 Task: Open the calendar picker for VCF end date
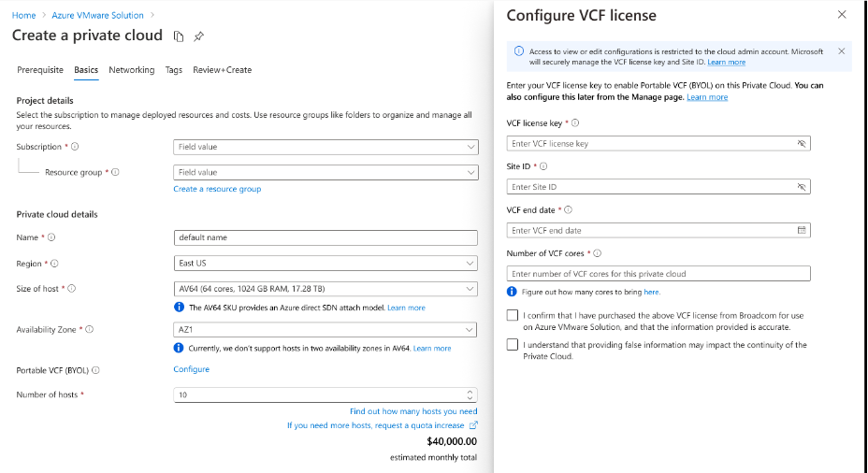[801, 230]
